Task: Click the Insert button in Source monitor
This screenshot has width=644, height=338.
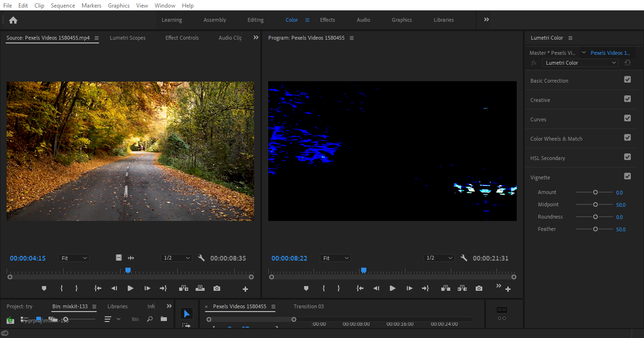Action: [x=183, y=288]
